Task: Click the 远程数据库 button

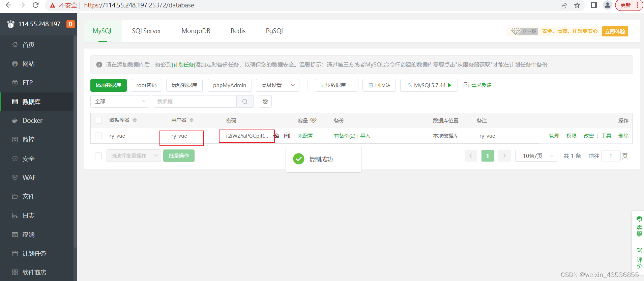Action: [x=184, y=85]
